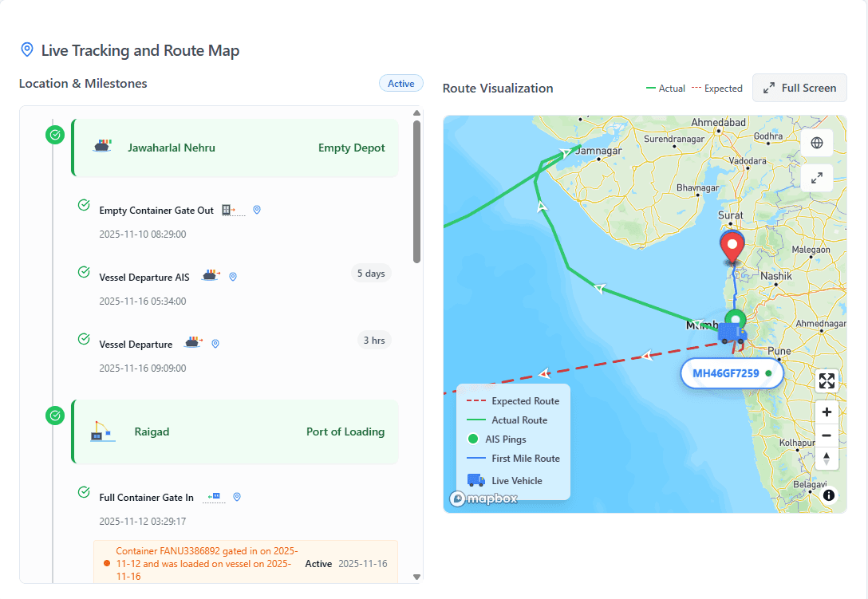Click the diagonal arrows expand map icon

[x=816, y=178]
